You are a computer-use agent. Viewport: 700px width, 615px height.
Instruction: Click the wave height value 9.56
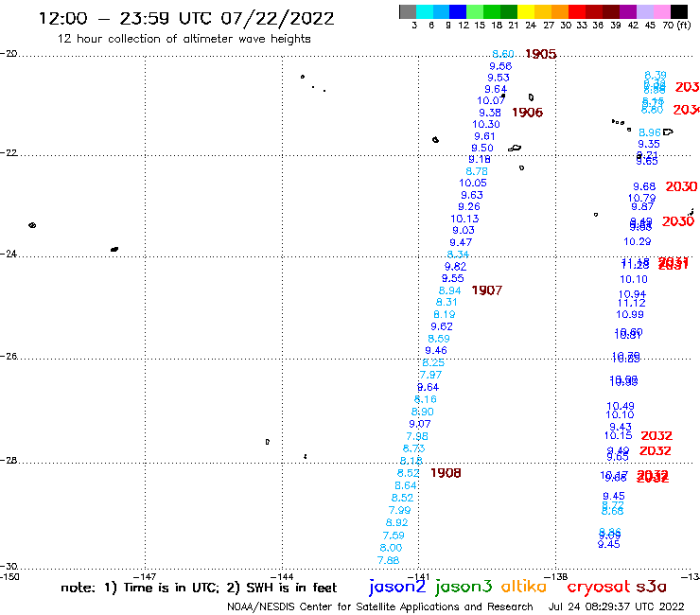tap(500, 66)
